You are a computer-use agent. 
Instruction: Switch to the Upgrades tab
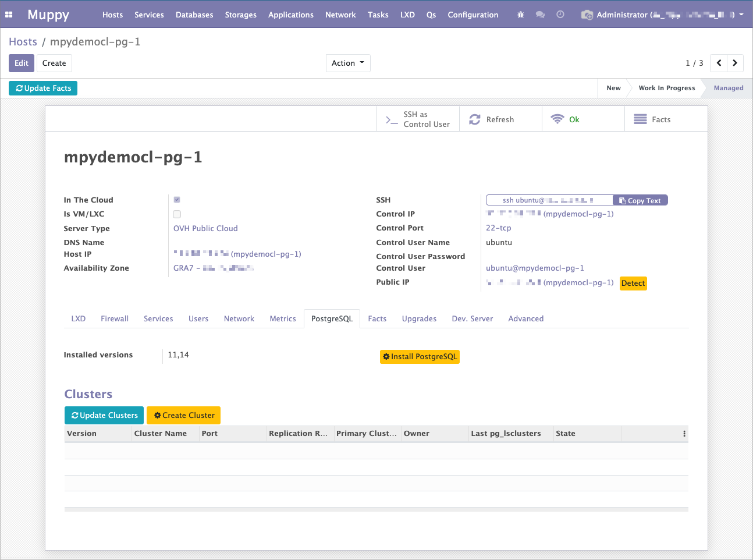tap(419, 318)
